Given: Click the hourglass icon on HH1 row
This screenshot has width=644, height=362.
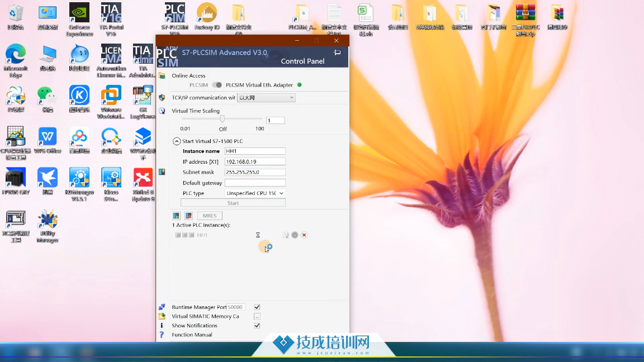Looking at the screenshot, I should point(258,235).
